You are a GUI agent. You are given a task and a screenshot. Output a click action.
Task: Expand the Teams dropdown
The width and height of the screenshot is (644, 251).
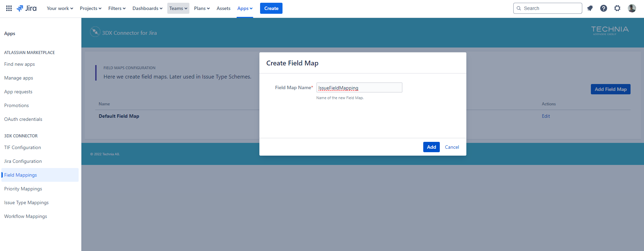(x=178, y=8)
